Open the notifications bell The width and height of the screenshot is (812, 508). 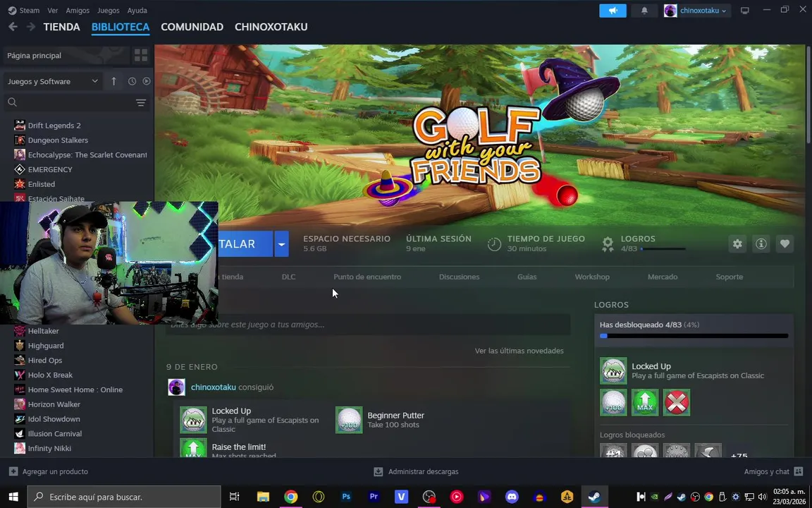pyautogui.click(x=644, y=11)
